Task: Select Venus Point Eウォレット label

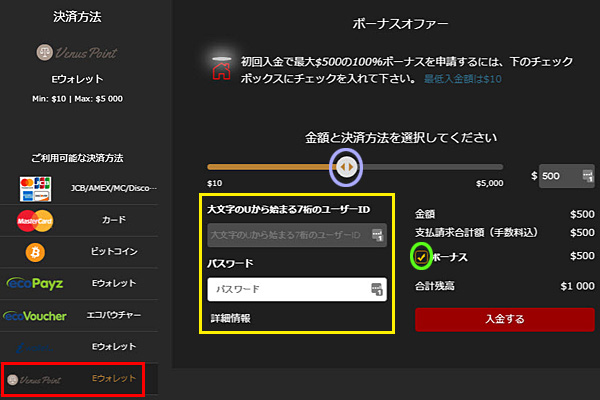Action: pos(114,379)
